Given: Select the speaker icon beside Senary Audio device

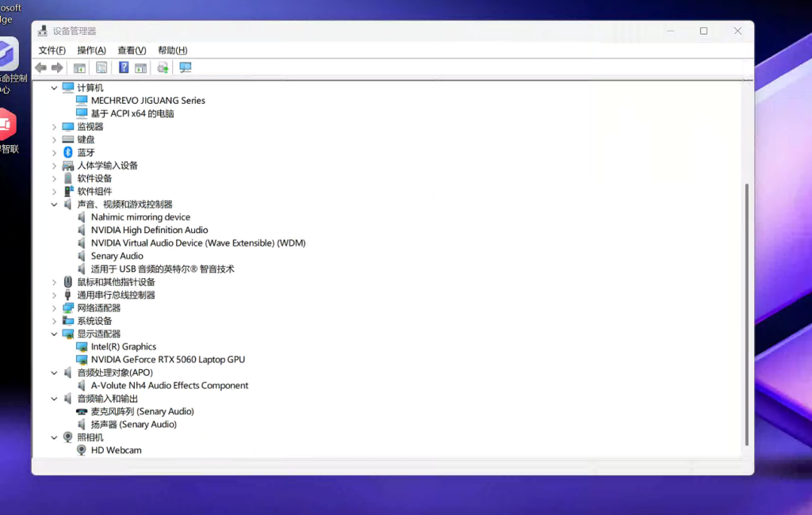Looking at the screenshot, I should click(82, 256).
